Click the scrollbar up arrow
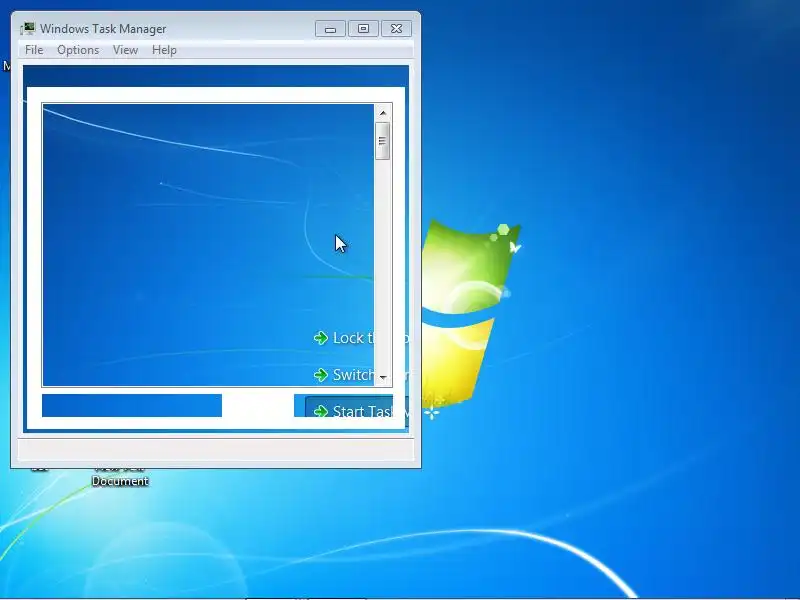Viewport: 800px width, 600px height. 383,112
